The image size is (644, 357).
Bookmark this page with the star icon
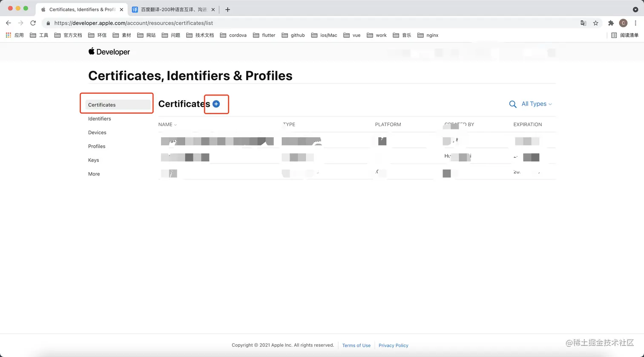(x=596, y=23)
